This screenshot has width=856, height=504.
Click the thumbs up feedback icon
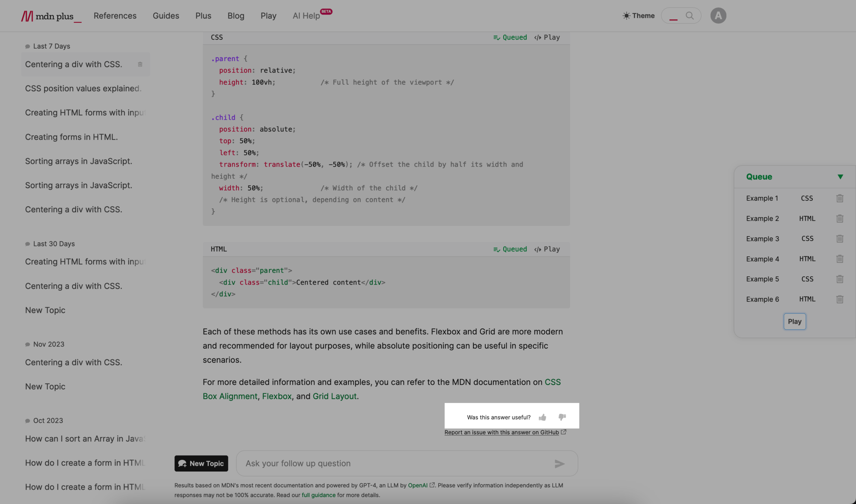click(542, 417)
